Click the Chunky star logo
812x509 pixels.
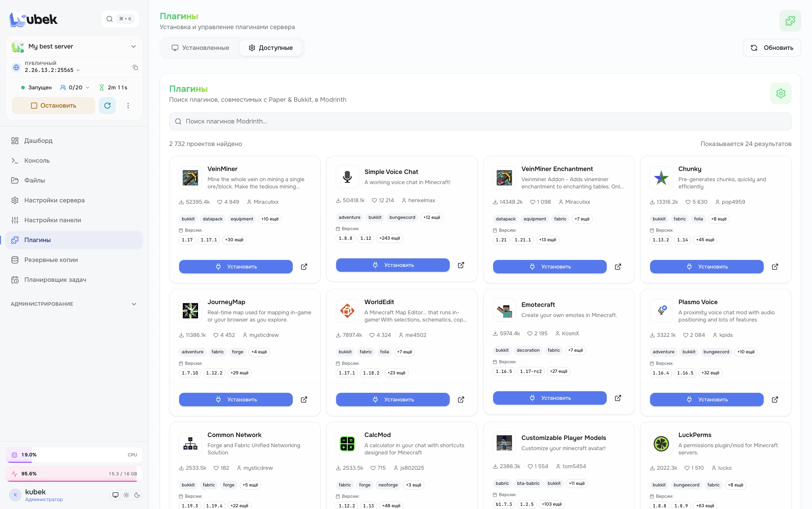(x=661, y=178)
